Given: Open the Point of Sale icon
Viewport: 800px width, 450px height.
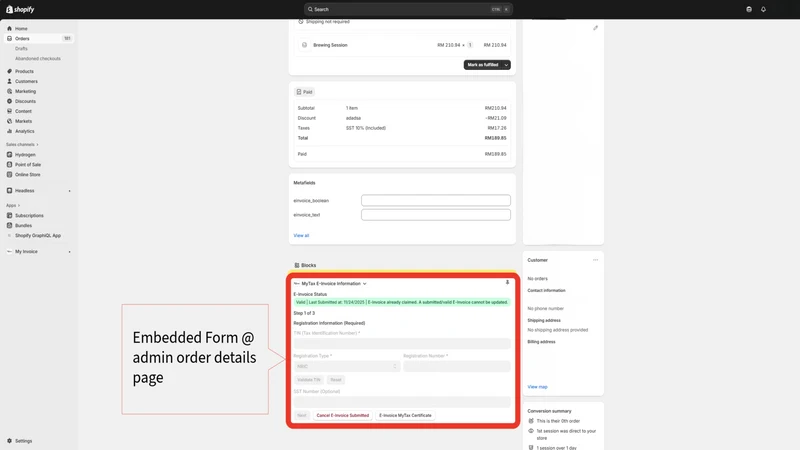Looking at the screenshot, I should (x=9, y=164).
